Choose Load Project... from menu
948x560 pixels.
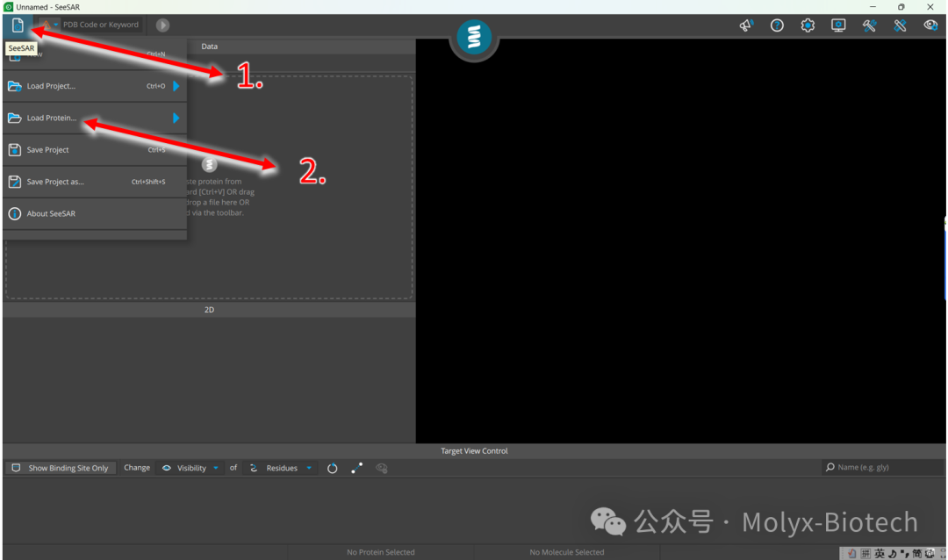coord(95,86)
